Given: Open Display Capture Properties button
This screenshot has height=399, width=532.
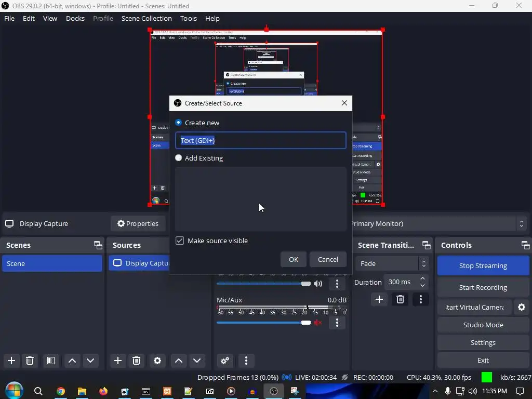Looking at the screenshot, I should click(x=138, y=223).
